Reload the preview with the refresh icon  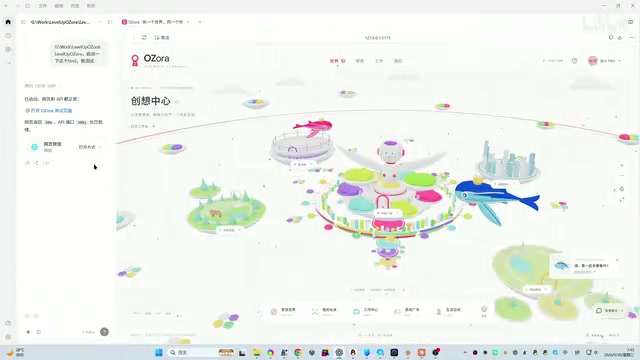tap(144, 38)
